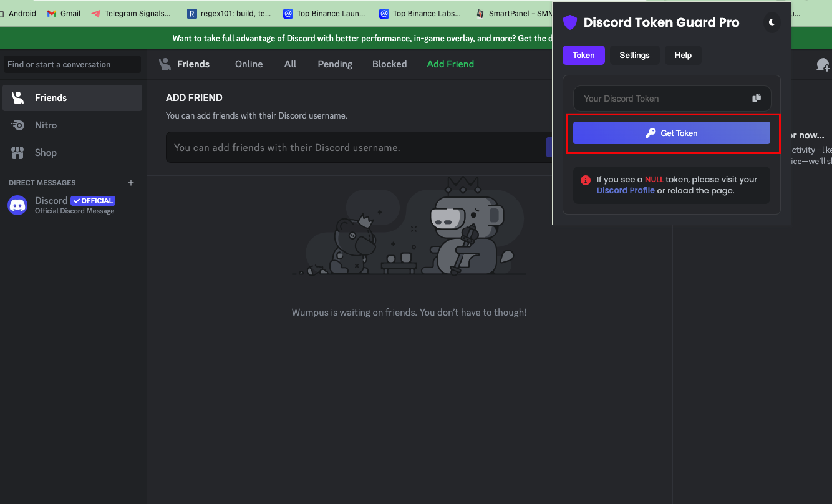
Task: Select Friends in the left sidebar
Action: click(x=72, y=98)
